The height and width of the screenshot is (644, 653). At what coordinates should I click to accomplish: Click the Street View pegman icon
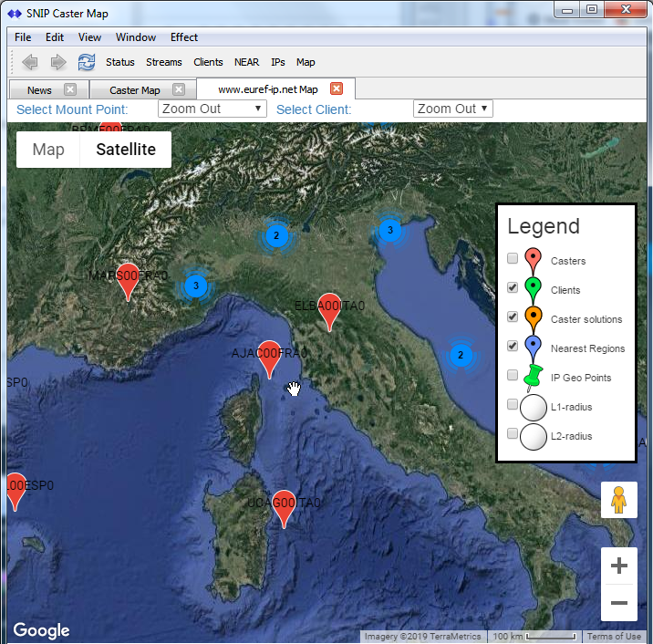tap(619, 500)
